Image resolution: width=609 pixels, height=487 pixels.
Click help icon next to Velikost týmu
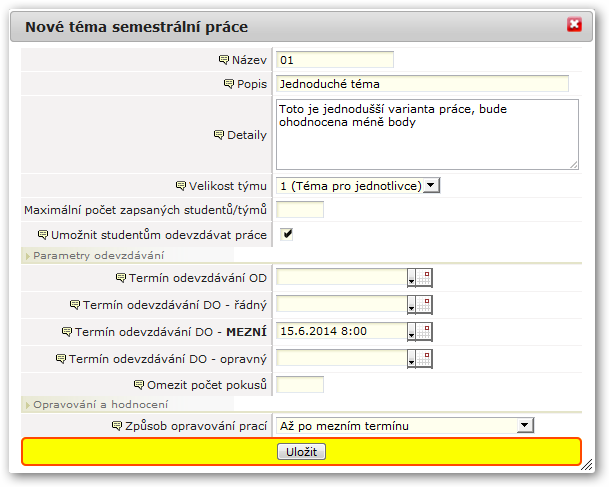click(181, 186)
